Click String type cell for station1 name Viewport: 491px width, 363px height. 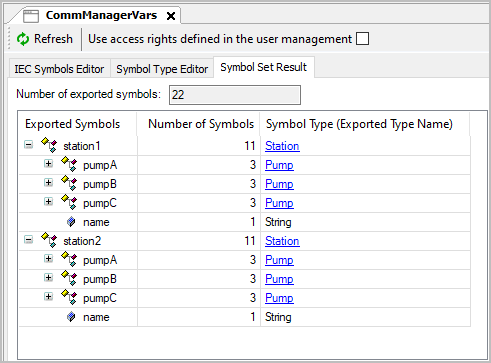[278, 222]
